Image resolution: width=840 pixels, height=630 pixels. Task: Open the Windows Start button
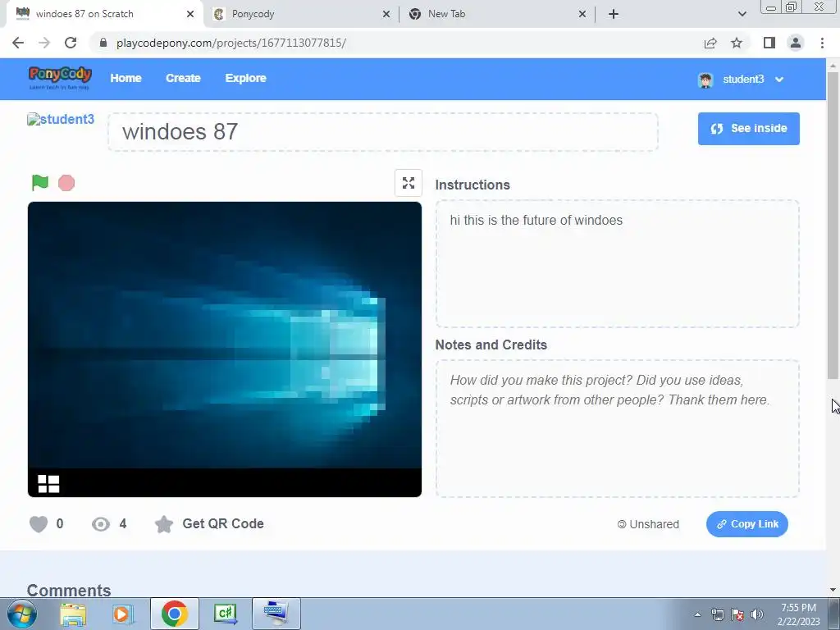[21, 614]
